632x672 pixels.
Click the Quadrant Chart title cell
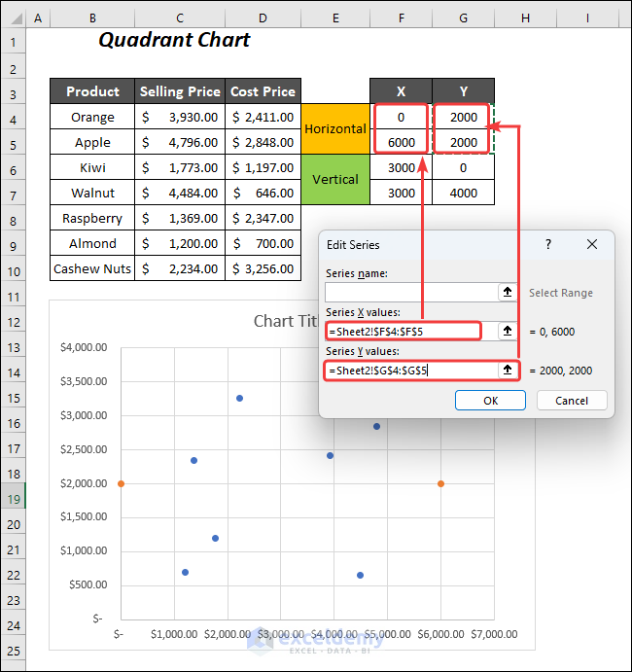pos(174,40)
